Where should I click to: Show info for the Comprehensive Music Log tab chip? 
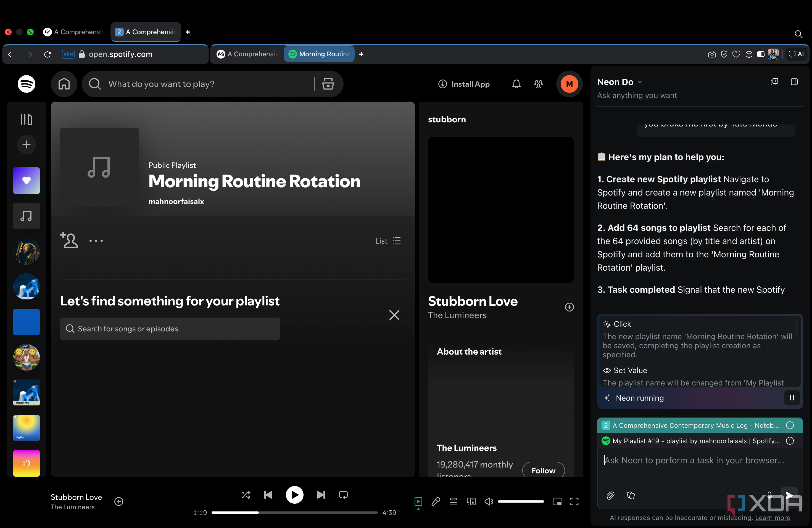[x=789, y=425]
